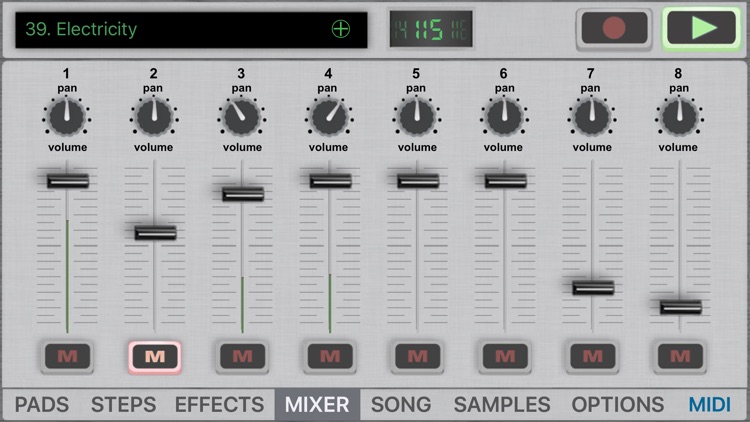The height and width of the screenshot is (422, 750).
Task: Open the OPTIONS tab
Action: point(618,405)
